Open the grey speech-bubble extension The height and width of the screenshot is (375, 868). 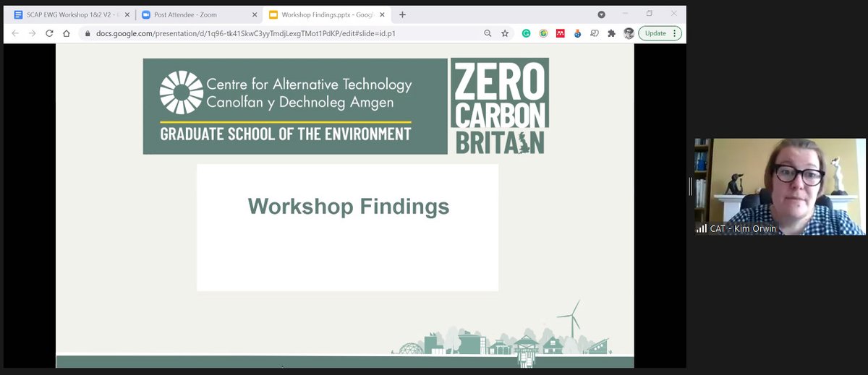(595, 33)
